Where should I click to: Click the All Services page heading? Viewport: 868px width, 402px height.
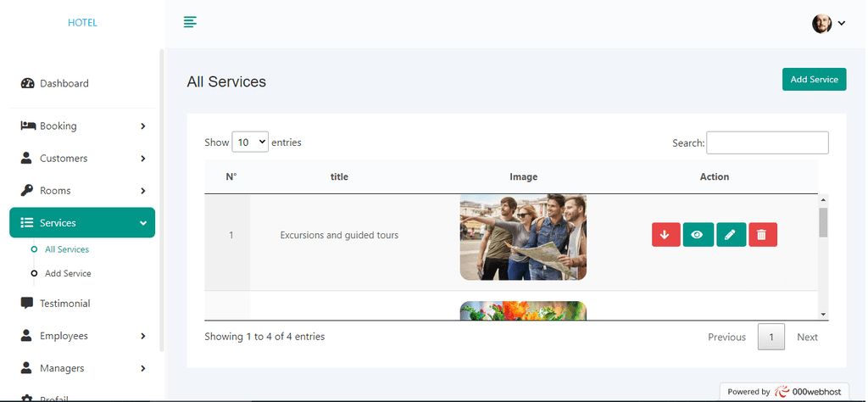click(226, 81)
